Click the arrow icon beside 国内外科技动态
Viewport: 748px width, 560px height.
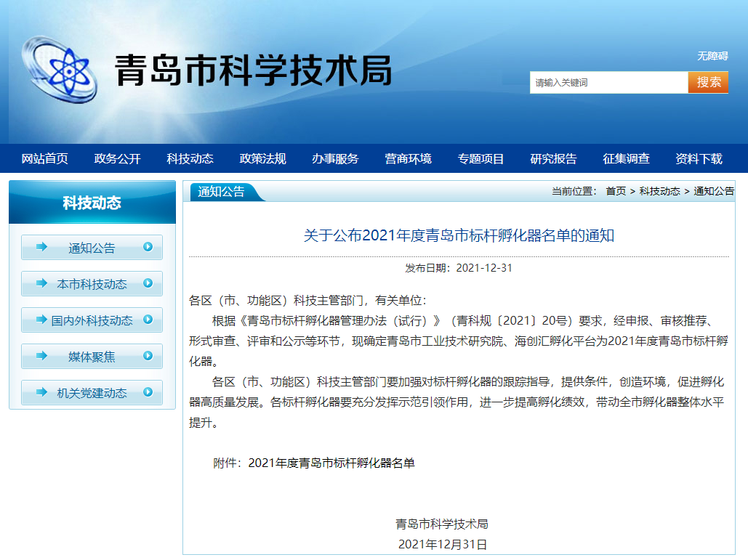[x=41, y=320]
